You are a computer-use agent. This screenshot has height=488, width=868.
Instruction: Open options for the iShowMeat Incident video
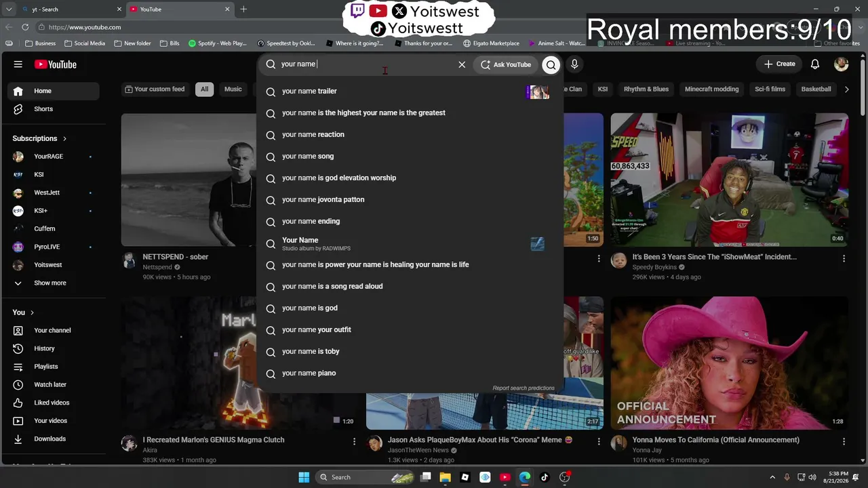(844, 258)
